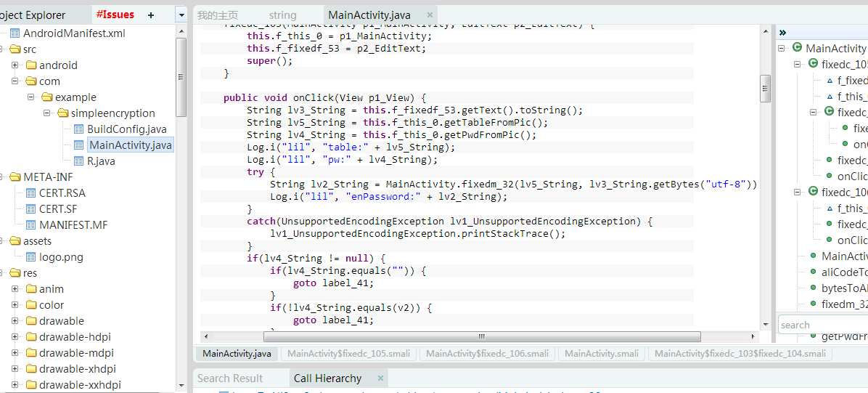Click the example package folder icon
This screenshot has width=868, height=393.
click(47, 97)
